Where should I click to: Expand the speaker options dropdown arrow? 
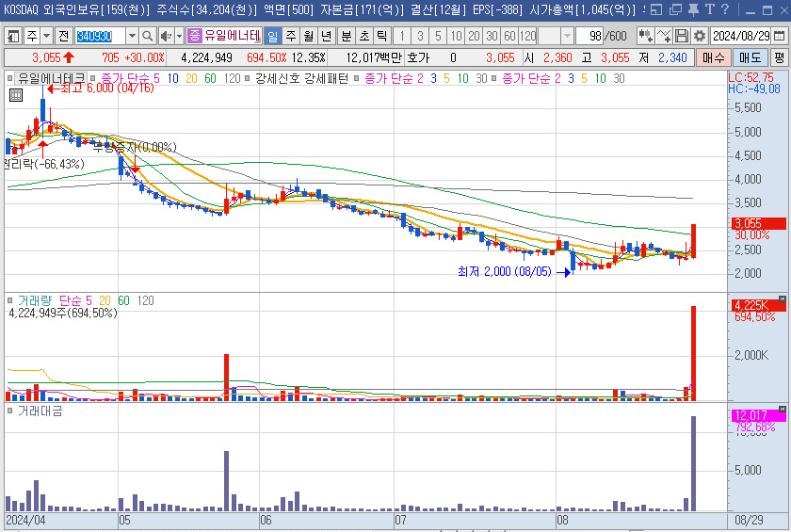(x=179, y=36)
